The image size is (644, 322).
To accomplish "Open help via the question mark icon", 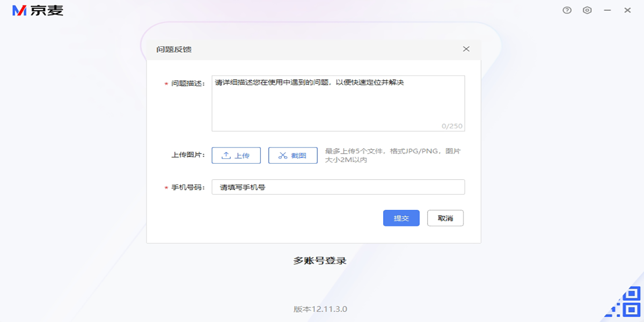I will pyautogui.click(x=567, y=10).
